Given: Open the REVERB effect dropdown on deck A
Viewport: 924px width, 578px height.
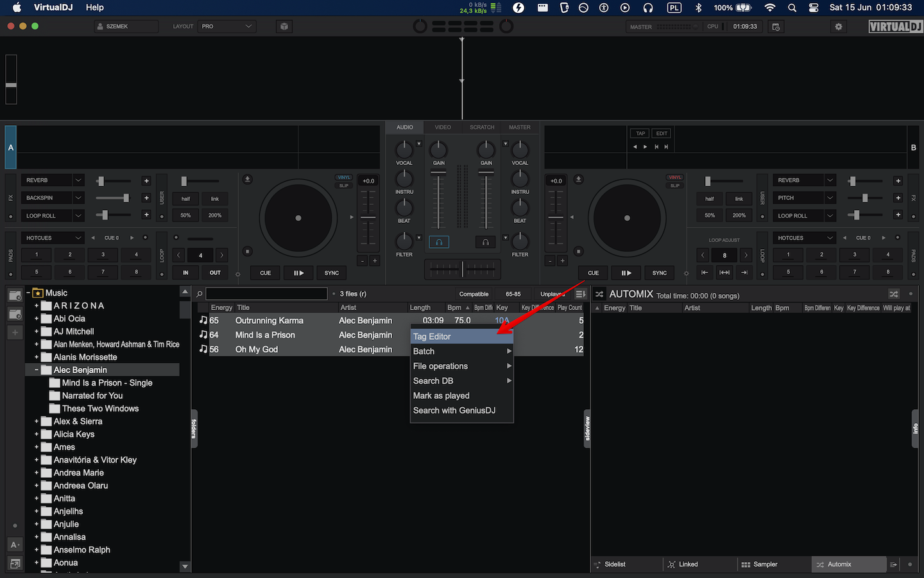Looking at the screenshot, I should point(78,180).
